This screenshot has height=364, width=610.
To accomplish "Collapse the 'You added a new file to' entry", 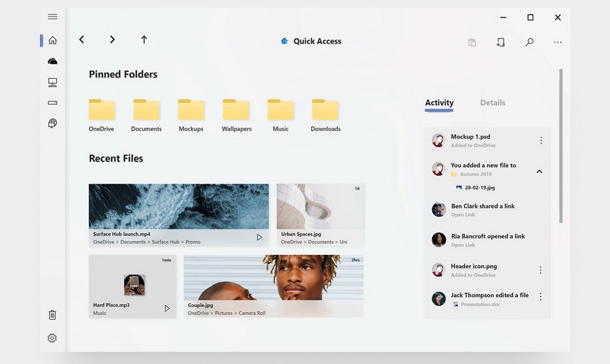I will click(539, 171).
